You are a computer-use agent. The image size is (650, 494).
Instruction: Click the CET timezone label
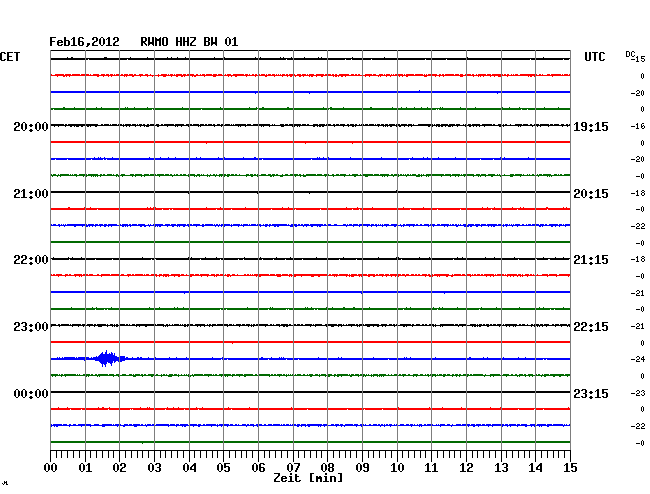click(x=10, y=57)
